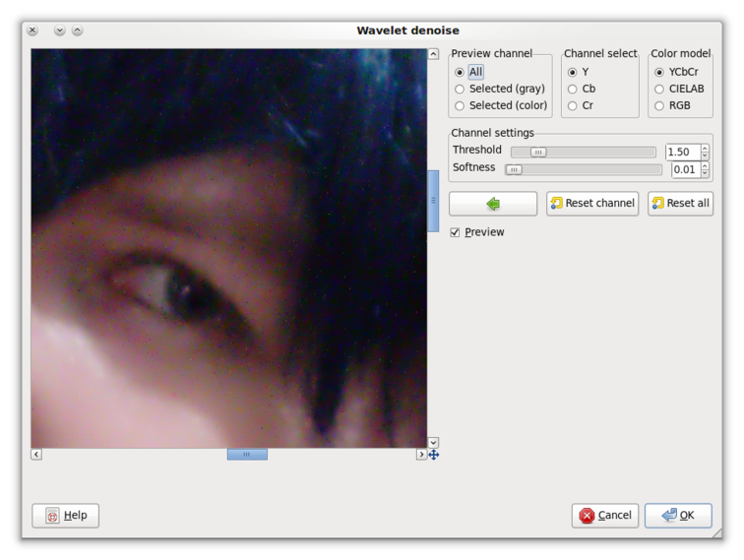Click the image preview area
Viewport: 744px width, 560px height.
click(229, 248)
